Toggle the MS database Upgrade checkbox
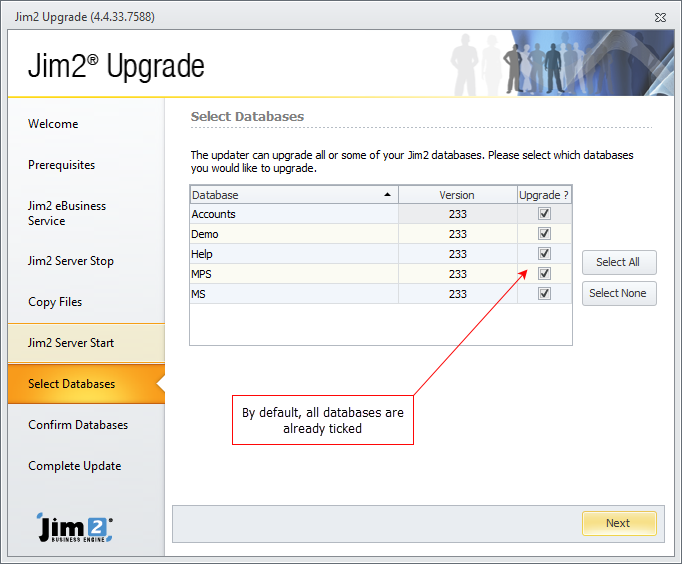The image size is (682, 564). coord(544,294)
